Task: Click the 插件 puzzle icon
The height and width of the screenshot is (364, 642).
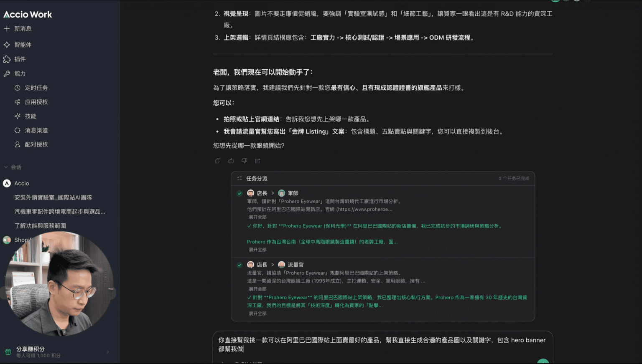Action: [x=7, y=59]
